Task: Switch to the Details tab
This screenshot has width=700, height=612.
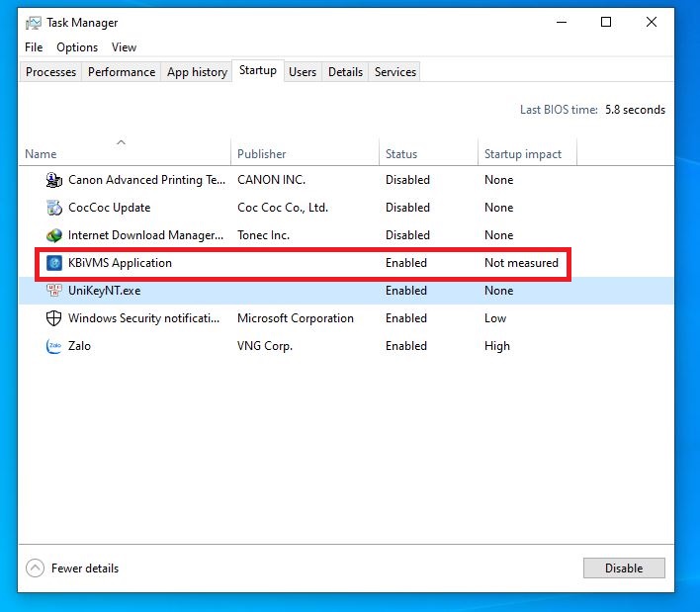Action: point(345,72)
